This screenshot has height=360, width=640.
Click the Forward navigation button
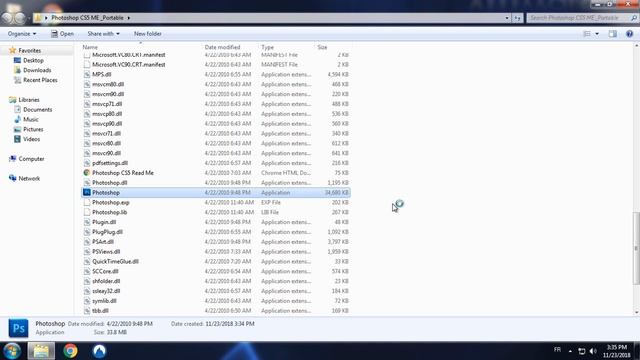click(20, 18)
